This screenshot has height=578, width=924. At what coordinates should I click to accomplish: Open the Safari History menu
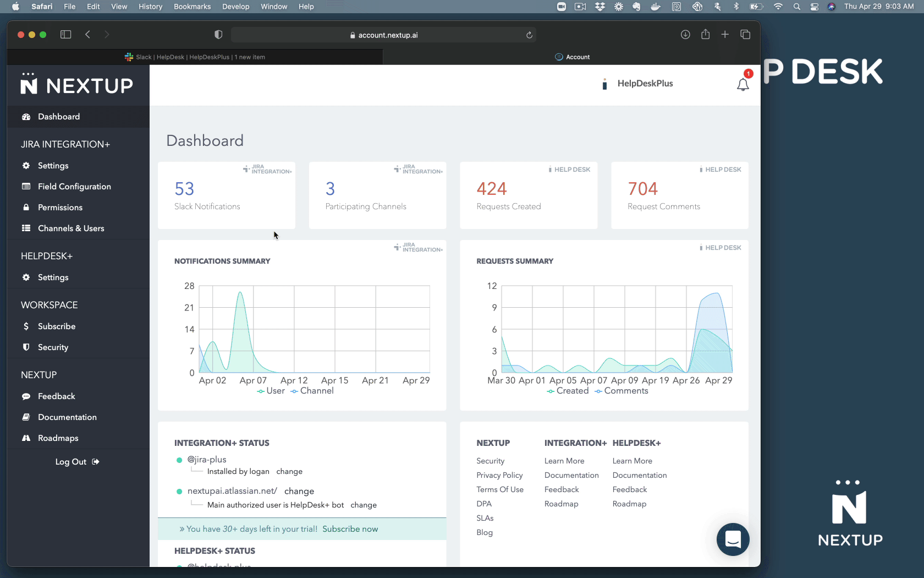pyautogui.click(x=150, y=7)
